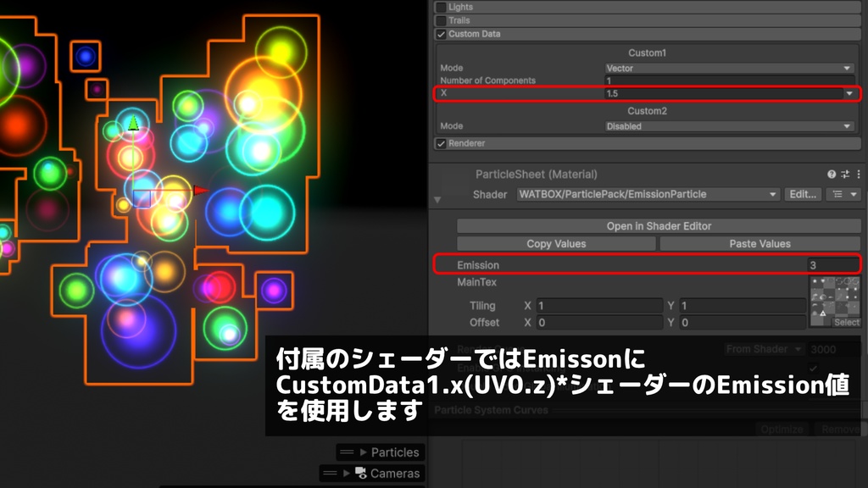The height and width of the screenshot is (488, 868).
Task: Open the Custom1 Mode Vector dropdown
Action: [x=729, y=67]
